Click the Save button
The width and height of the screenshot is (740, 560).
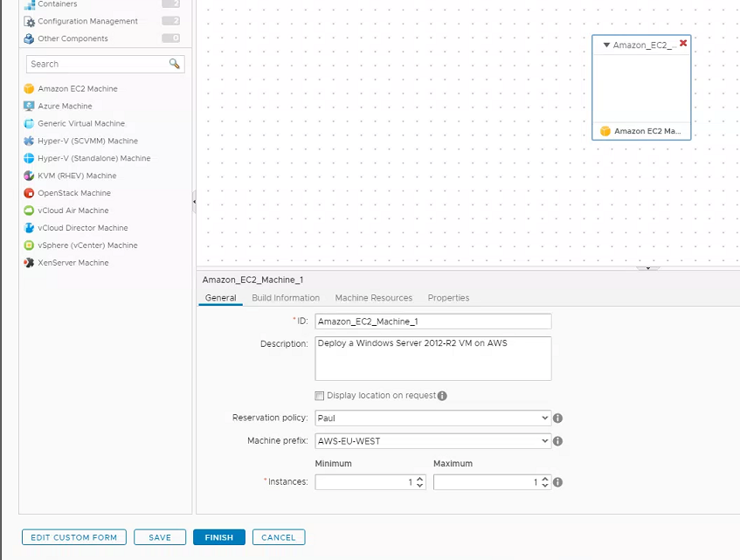(160, 537)
